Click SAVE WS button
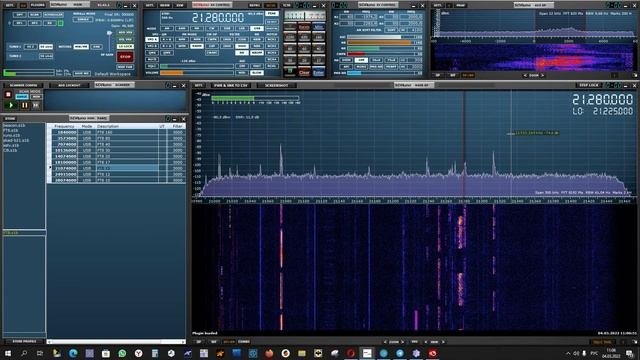640x360 pixels. click(x=82, y=73)
